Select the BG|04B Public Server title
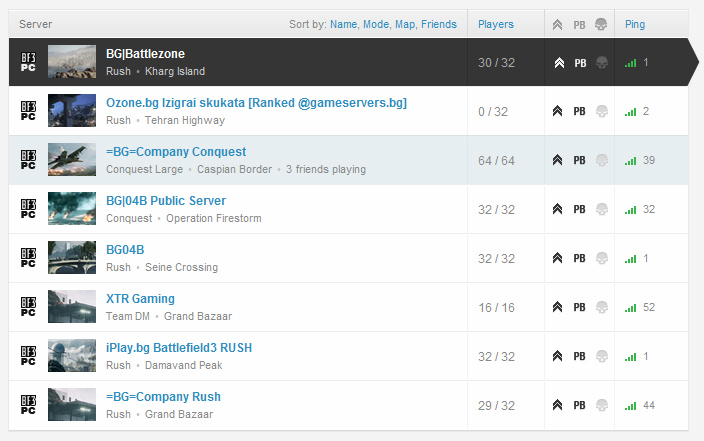The image size is (704, 441). (166, 201)
